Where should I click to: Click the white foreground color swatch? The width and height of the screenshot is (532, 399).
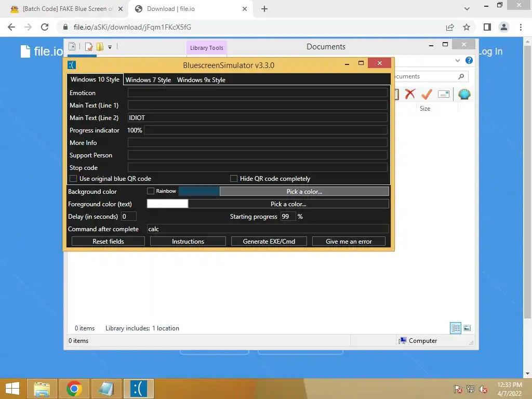click(x=167, y=204)
